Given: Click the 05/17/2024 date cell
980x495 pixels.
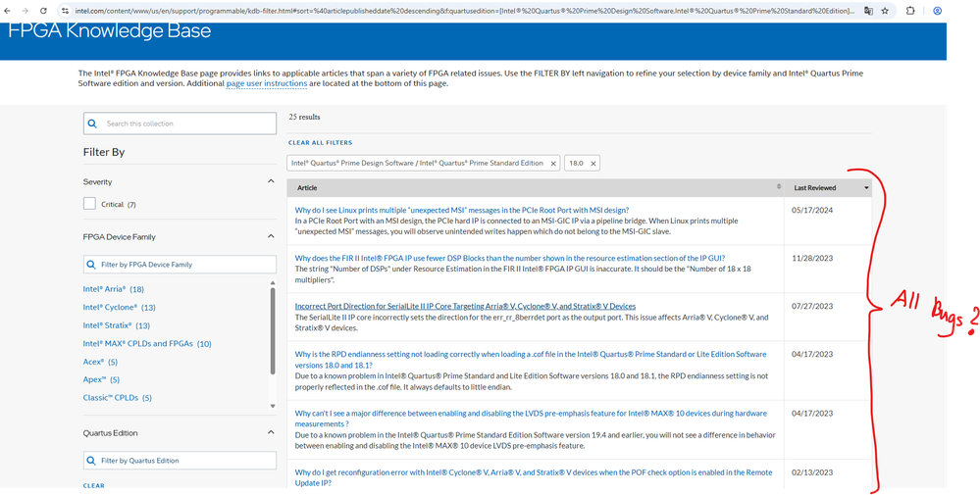Looking at the screenshot, I should coord(812,210).
